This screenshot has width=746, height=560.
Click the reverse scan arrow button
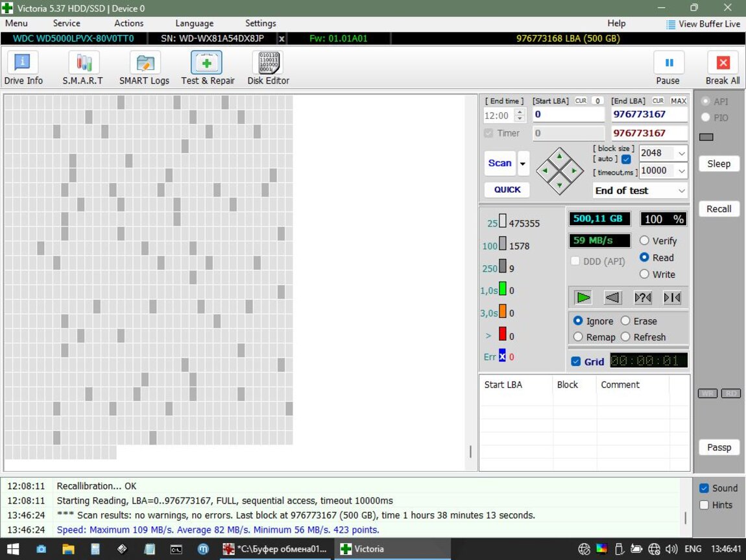click(613, 298)
